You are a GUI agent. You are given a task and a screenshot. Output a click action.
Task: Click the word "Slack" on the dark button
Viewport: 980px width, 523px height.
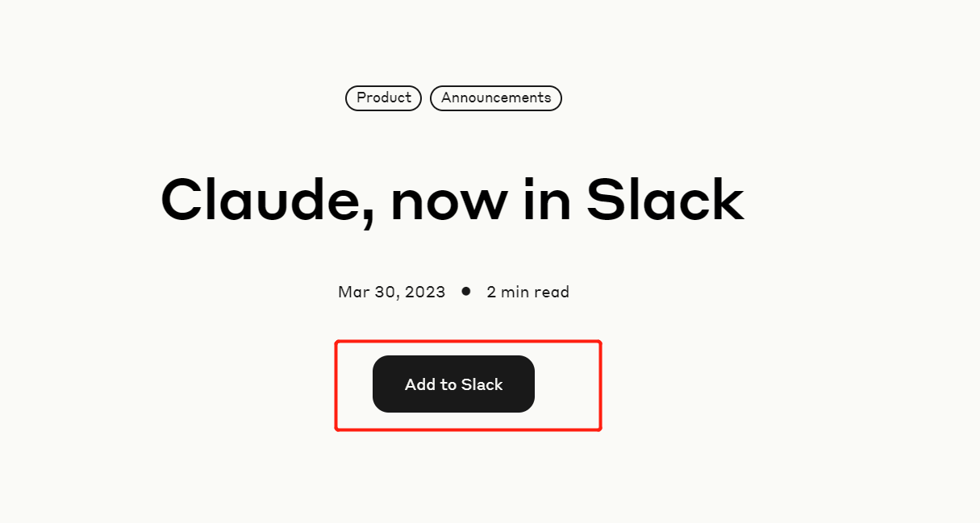482,384
